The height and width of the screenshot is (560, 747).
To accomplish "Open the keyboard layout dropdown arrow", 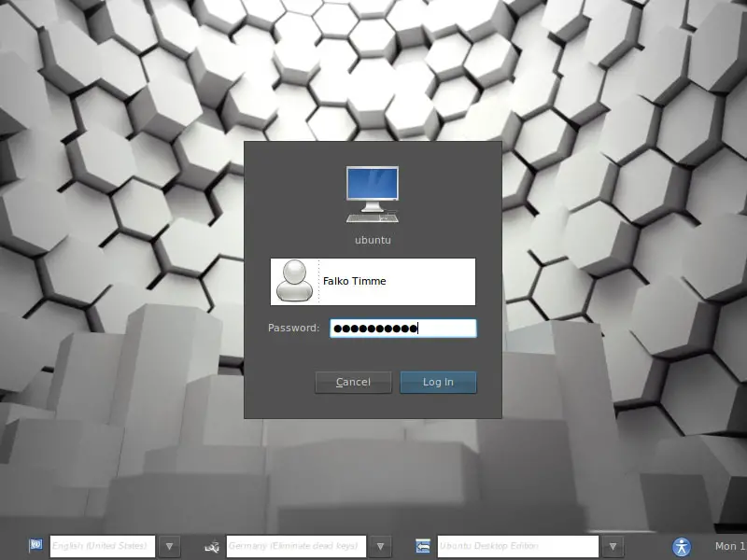I will [x=380, y=546].
